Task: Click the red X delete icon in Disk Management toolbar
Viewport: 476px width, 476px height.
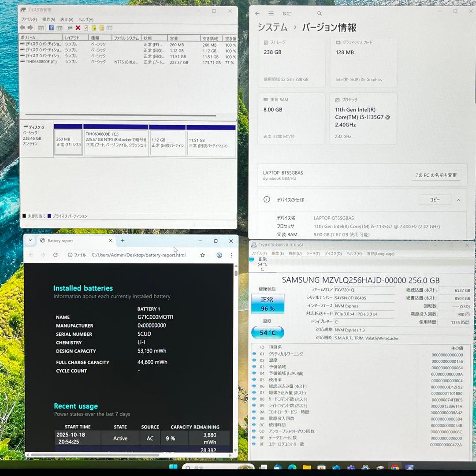Action: [x=78, y=27]
